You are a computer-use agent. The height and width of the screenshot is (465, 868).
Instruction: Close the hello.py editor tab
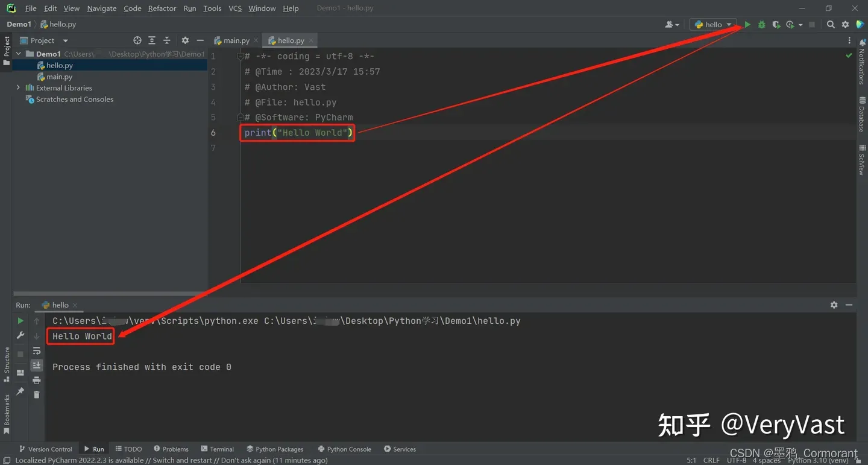tap(311, 40)
